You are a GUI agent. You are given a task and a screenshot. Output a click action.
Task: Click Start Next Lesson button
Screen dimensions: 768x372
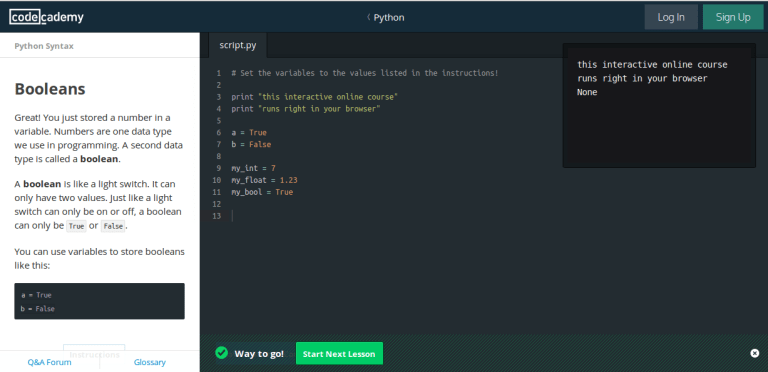339,353
